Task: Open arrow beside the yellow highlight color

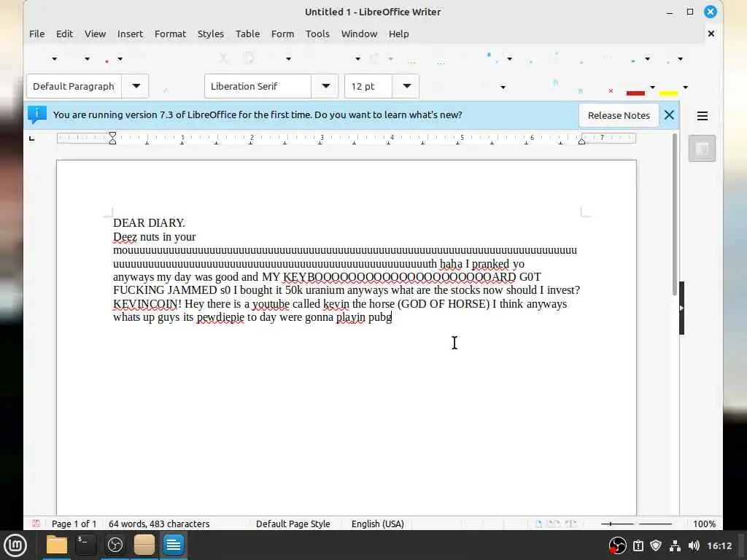Action: (x=685, y=87)
